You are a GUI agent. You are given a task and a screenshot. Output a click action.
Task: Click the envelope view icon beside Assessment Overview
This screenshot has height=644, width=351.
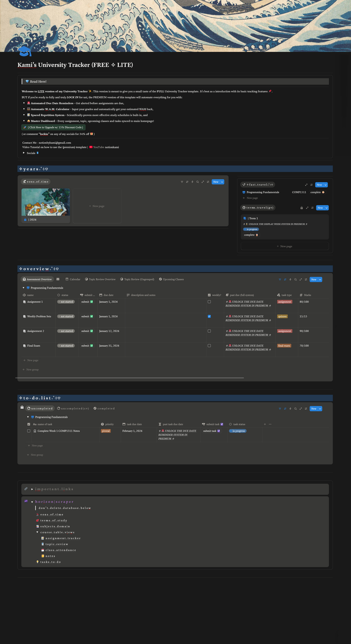click(x=58, y=279)
